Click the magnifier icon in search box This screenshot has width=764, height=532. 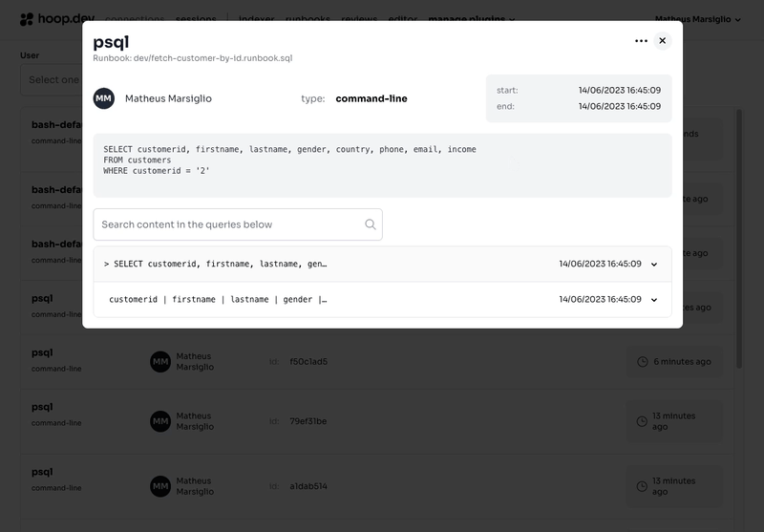point(371,224)
